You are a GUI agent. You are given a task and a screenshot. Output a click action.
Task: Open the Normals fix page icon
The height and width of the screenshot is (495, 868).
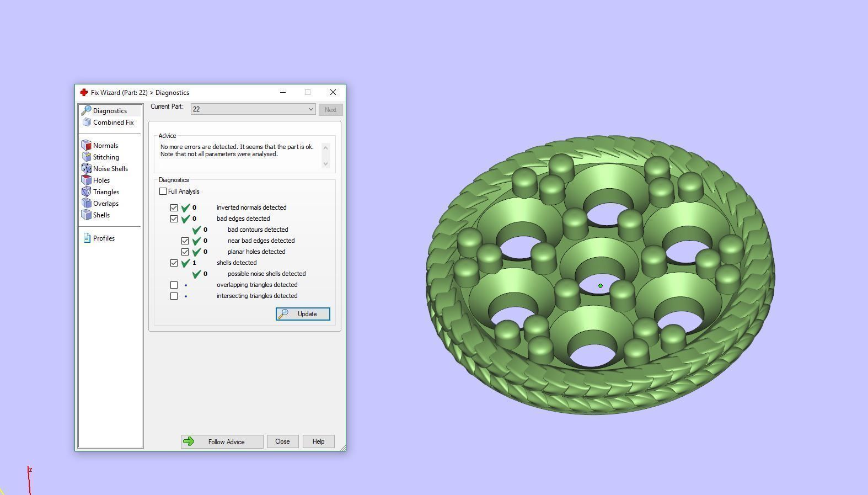pyautogui.click(x=86, y=146)
